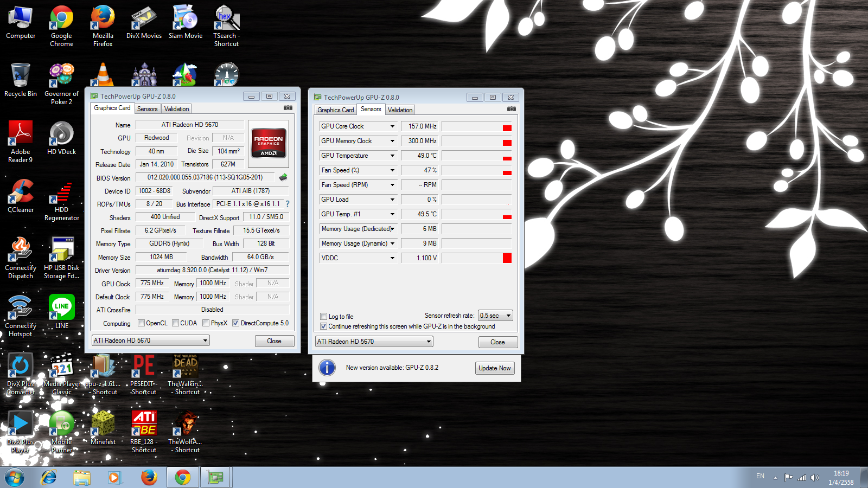Toggle the OpenCL checkbox

(141, 323)
